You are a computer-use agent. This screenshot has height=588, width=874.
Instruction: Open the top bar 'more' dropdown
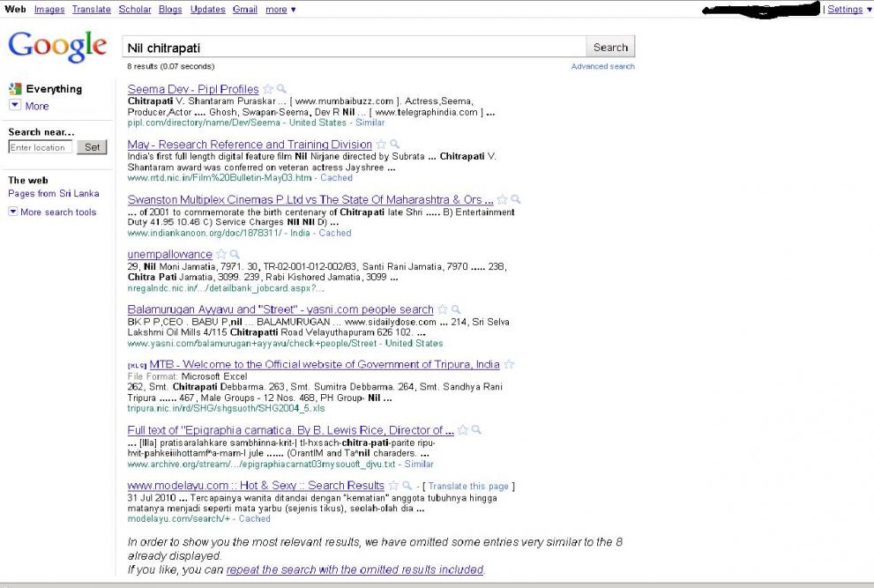click(280, 10)
